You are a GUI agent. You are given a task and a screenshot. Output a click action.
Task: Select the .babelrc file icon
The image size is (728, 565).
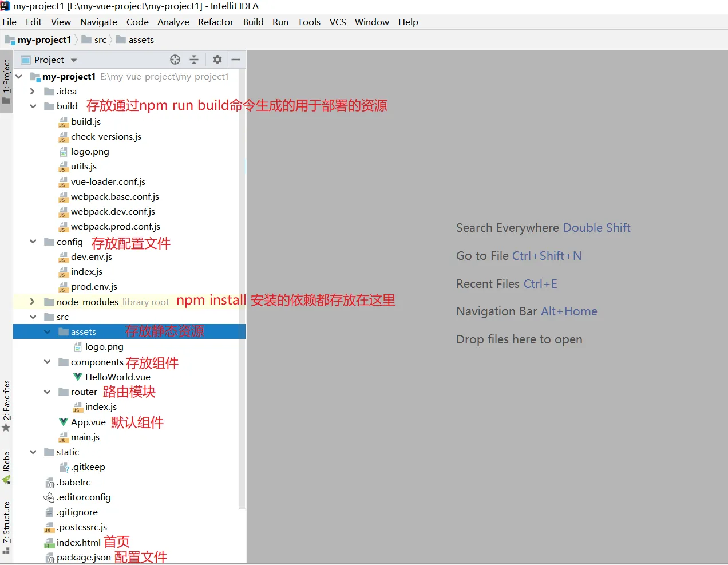[x=50, y=483]
